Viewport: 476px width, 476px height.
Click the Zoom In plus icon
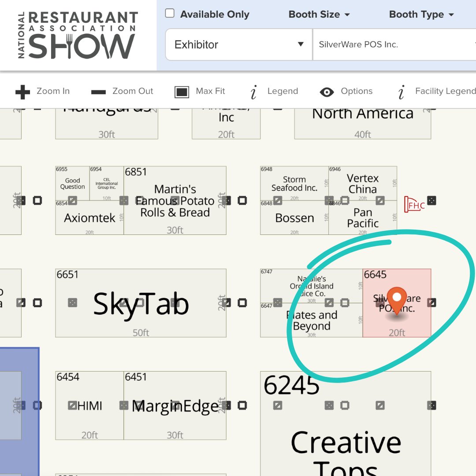tap(22, 92)
